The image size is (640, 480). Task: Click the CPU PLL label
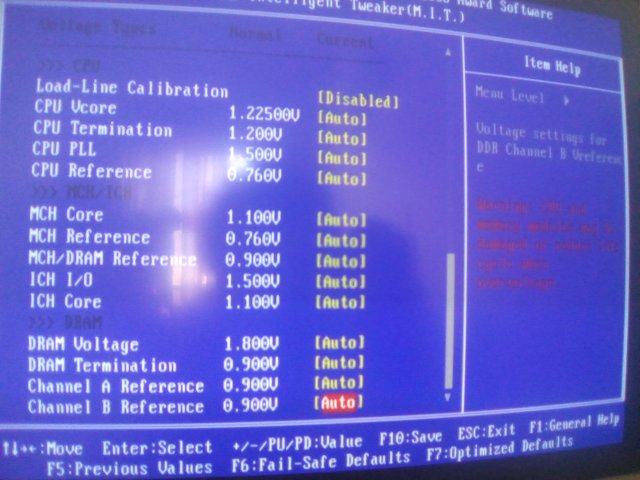point(64,149)
